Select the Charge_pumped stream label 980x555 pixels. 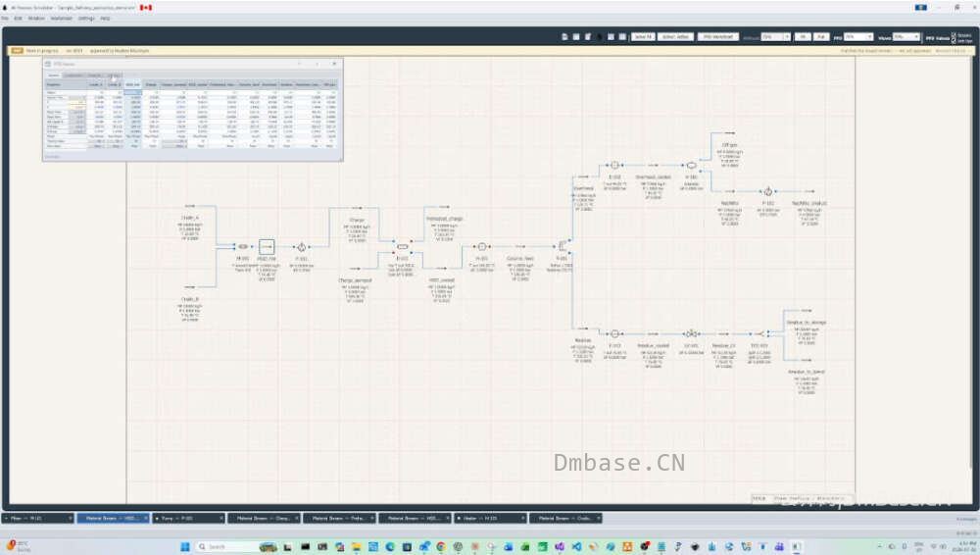click(355, 280)
